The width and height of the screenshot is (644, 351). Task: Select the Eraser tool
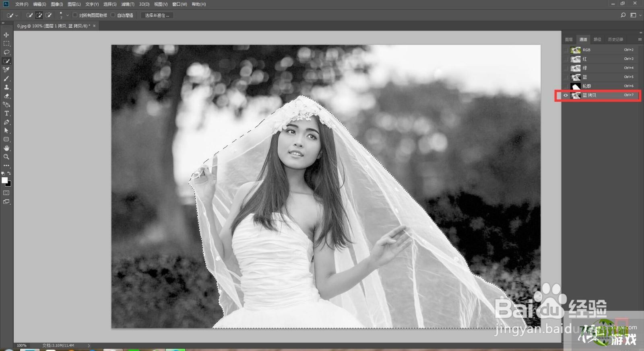click(x=6, y=96)
